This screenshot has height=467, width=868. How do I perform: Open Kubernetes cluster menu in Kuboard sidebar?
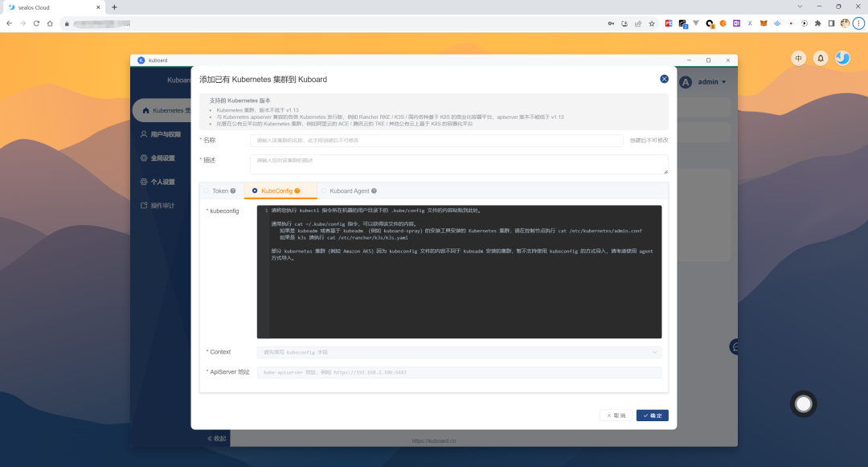[162, 111]
